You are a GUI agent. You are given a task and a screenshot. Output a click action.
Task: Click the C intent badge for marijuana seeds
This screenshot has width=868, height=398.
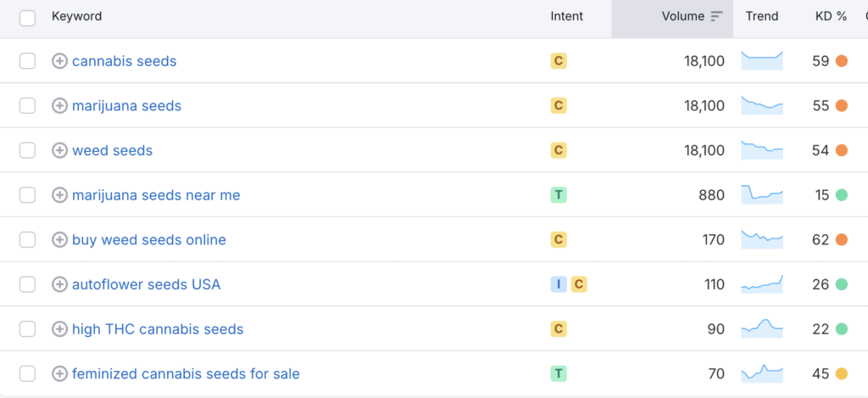(x=559, y=105)
